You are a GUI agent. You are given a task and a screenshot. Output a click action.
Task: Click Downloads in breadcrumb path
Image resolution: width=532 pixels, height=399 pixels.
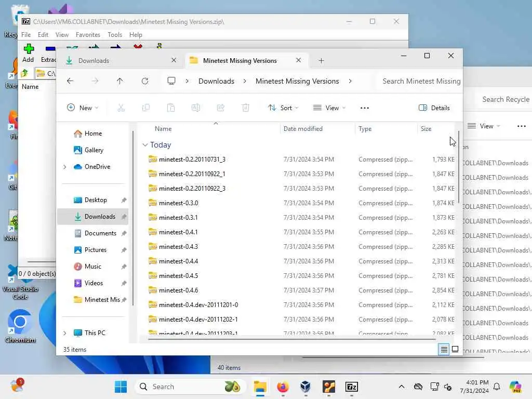217,81
